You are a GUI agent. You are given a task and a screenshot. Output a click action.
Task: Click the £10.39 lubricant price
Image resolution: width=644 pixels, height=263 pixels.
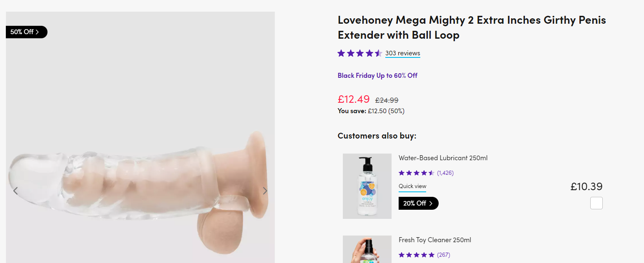(586, 187)
